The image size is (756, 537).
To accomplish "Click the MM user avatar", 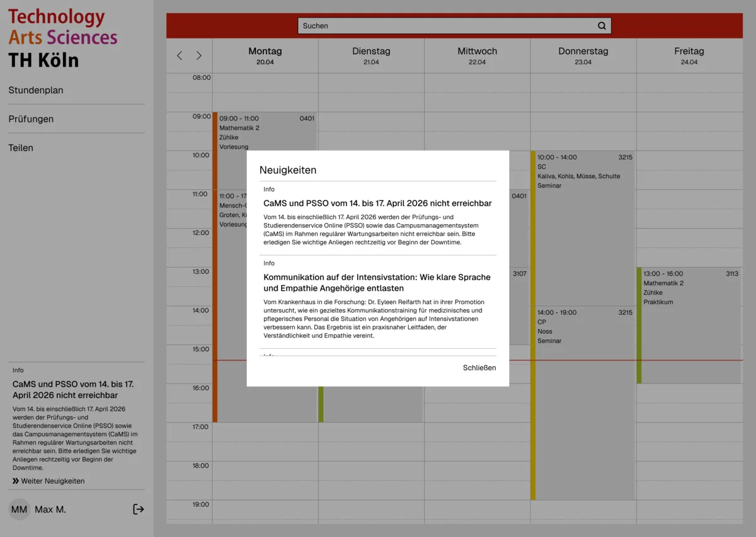I will point(20,509).
